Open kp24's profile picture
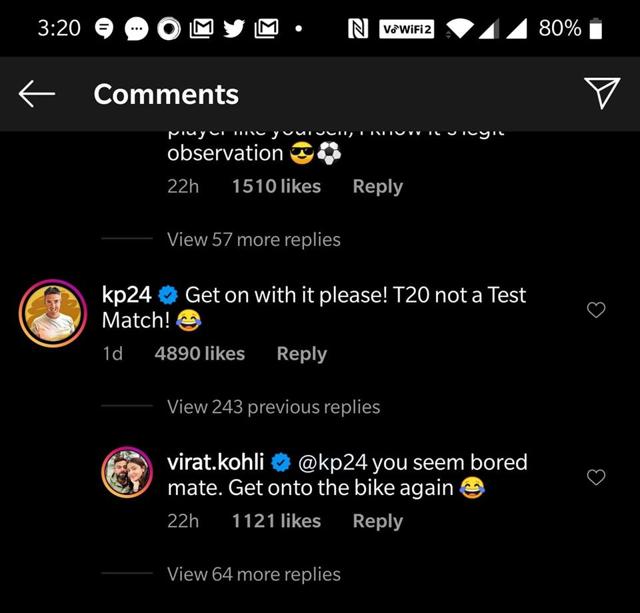Viewport: 640px width, 613px height. point(53,313)
